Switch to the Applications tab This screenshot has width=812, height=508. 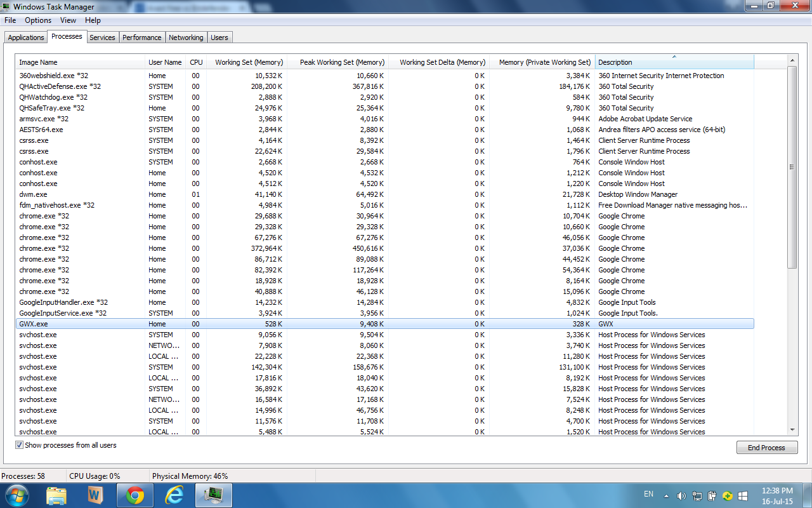[x=26, y=37]
